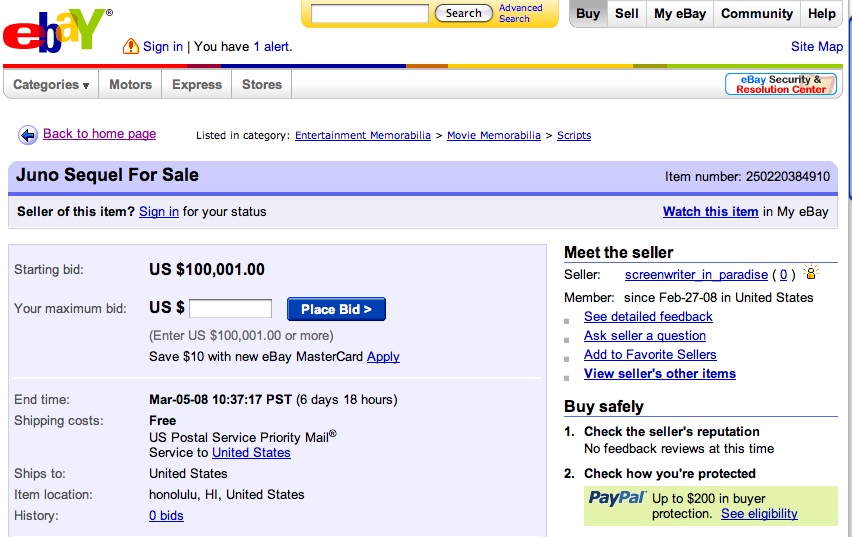Click View seller's other items link
The height and width of the screenshot is (537, 852).
[660, 373]
